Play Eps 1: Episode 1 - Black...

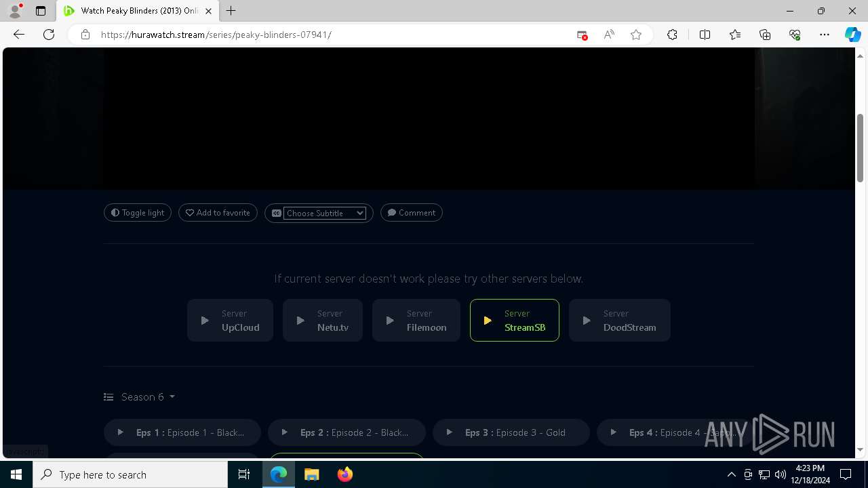182,432
